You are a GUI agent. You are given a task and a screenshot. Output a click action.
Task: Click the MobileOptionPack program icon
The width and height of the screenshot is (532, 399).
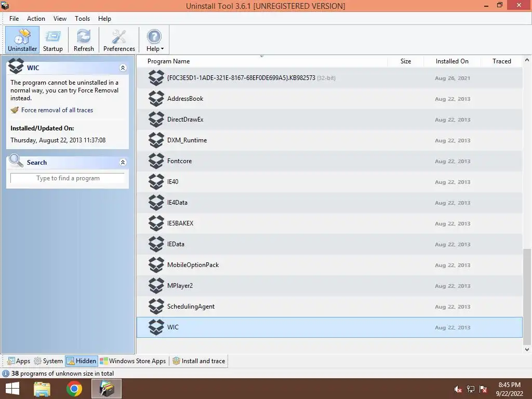156,265
